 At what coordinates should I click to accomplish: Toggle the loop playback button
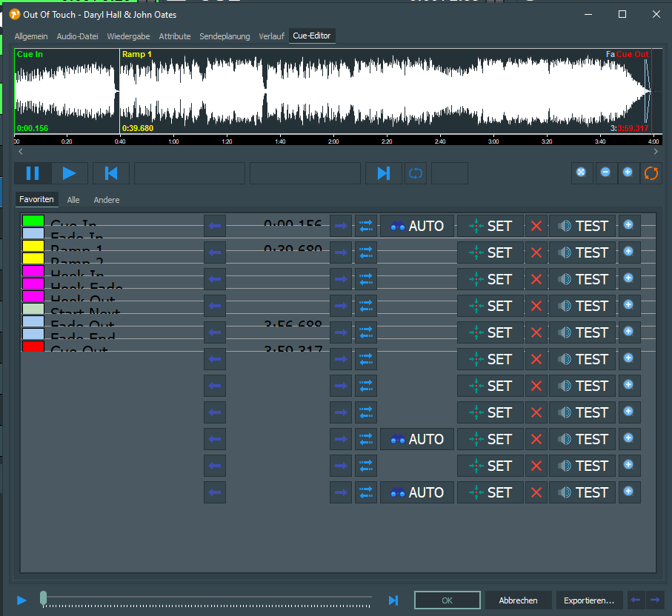(x=416, y=173)
